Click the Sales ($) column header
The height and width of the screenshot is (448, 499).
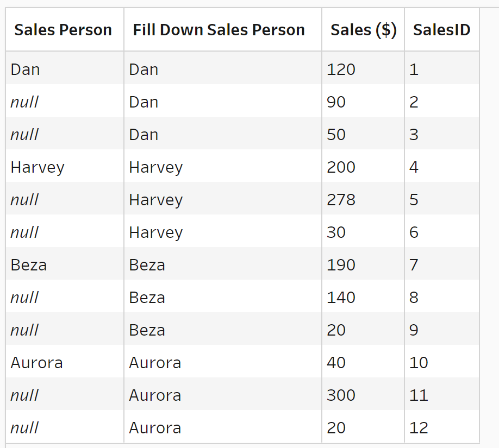[x=363, y=30]
